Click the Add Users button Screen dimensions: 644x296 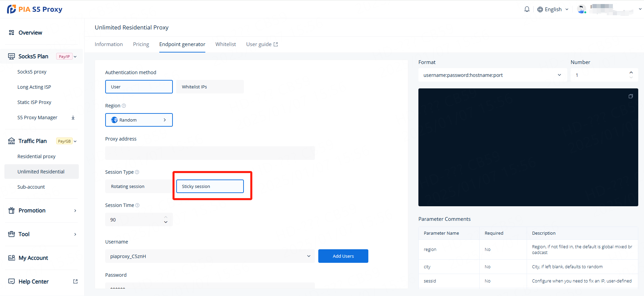pyautogui.click(x=343, y=256)
